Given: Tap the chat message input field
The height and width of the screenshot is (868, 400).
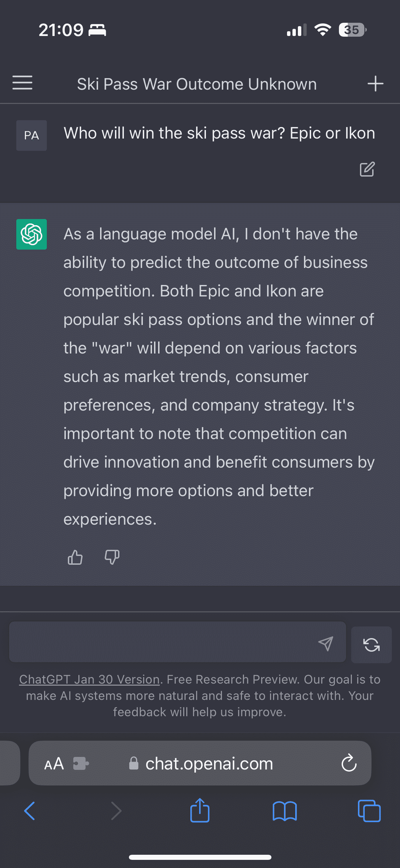Looking at the screenshot, I should pyautogui.click(x=163, y=642).
